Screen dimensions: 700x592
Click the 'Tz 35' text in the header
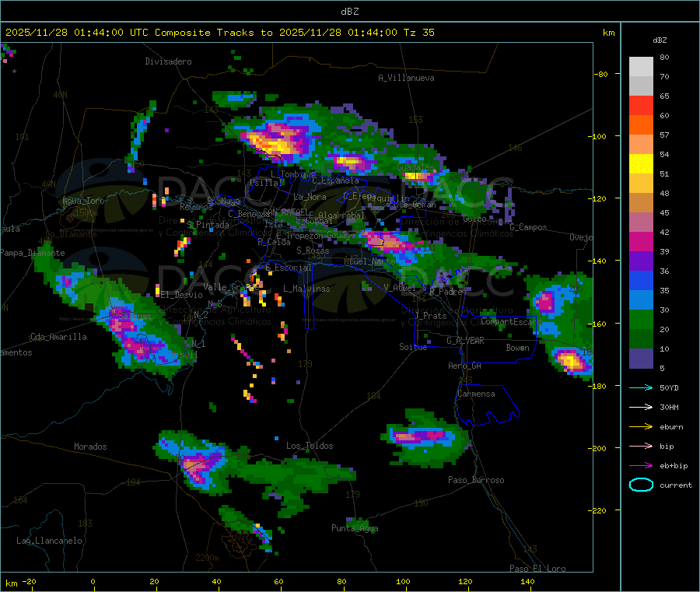[419, 33]
